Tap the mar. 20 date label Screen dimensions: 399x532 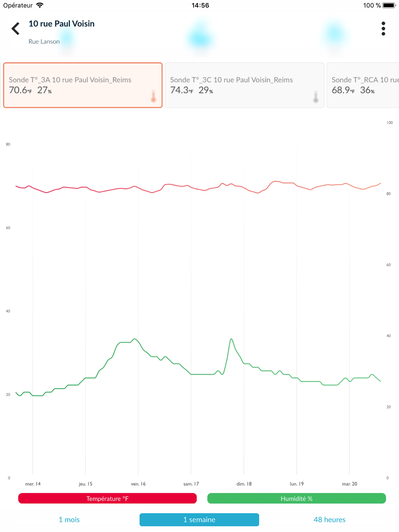(x=350, y=484)
